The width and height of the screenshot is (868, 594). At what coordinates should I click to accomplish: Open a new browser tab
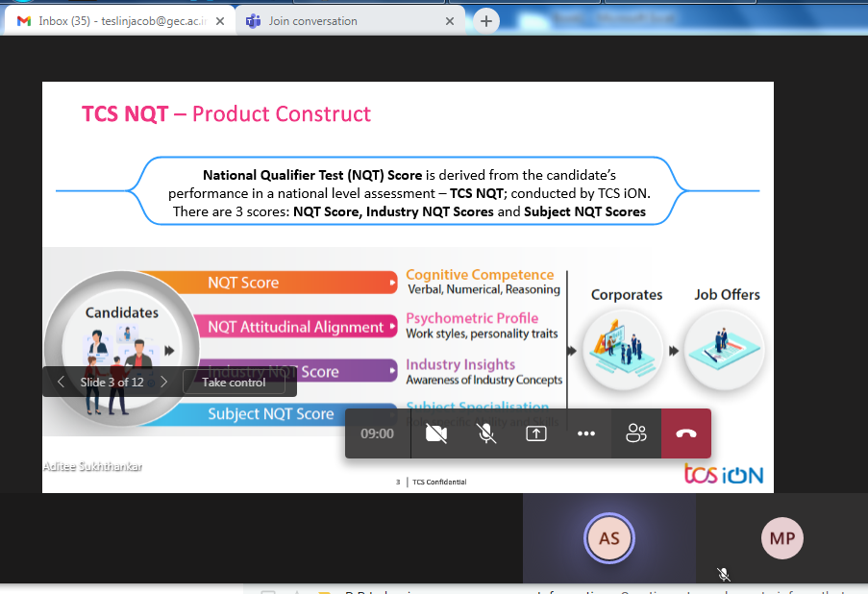pyautogui.click(x=486, y=21)
